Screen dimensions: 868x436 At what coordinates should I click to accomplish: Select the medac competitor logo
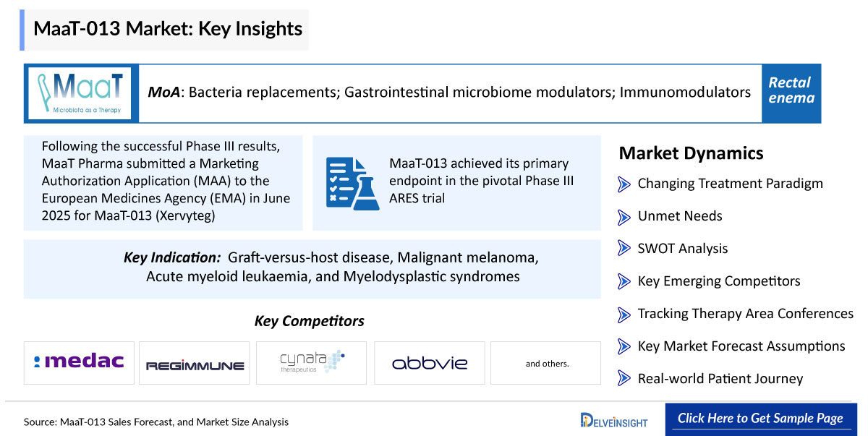pyautogui.click(x=79, y=363)
